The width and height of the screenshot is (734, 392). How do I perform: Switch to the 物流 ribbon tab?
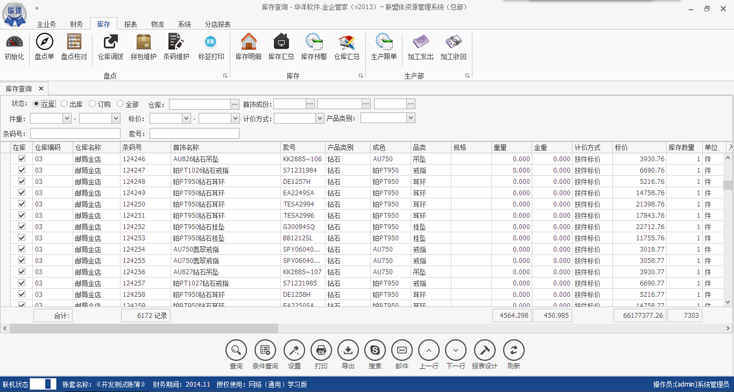pyautogui.click(x=157, y=24)
